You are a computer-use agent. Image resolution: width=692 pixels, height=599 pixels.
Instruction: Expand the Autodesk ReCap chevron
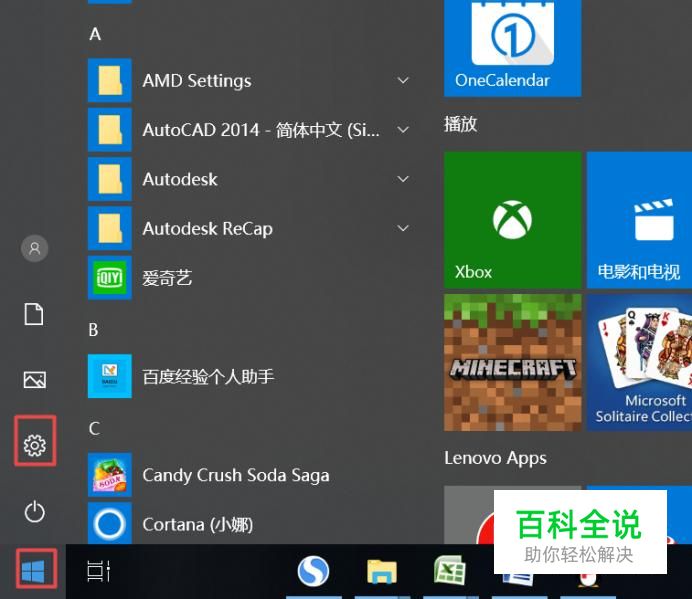pos(403,228)
